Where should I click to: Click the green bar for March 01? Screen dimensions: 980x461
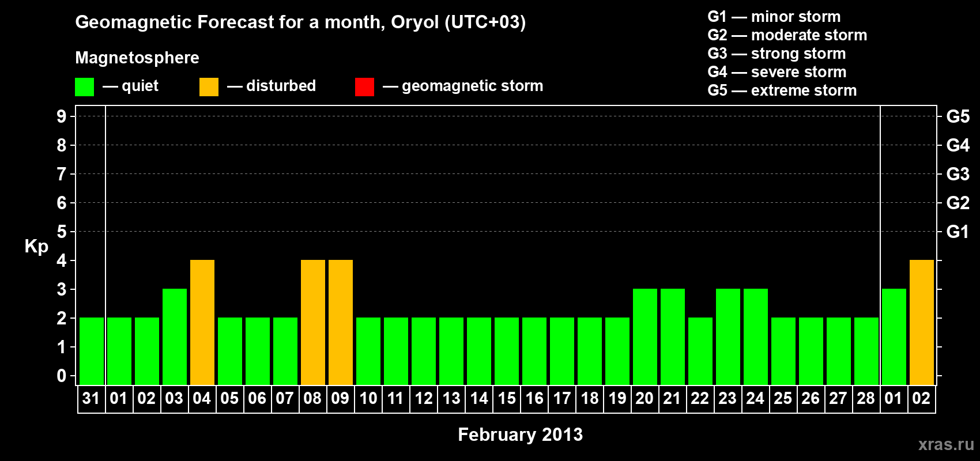click(x=894, y=337)
